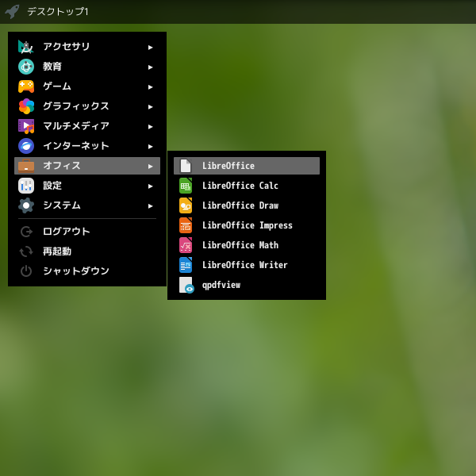Open the インターネット menu entry
This screenshot has height=476, width=476.
[x=87, y=146]
